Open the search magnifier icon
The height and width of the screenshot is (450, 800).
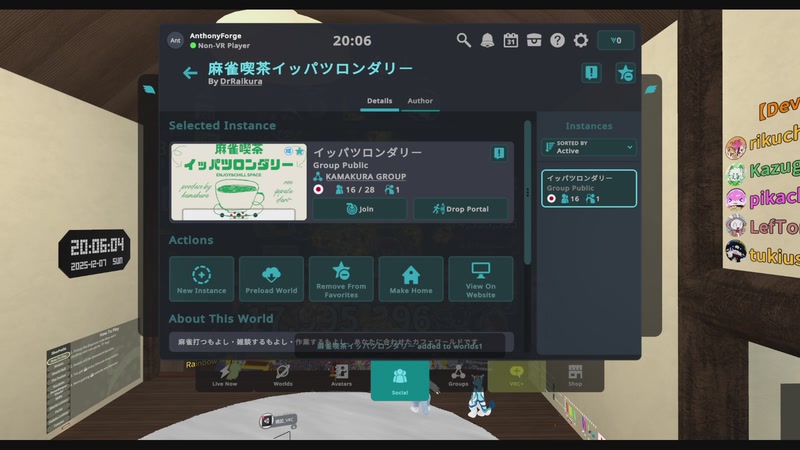463,40
